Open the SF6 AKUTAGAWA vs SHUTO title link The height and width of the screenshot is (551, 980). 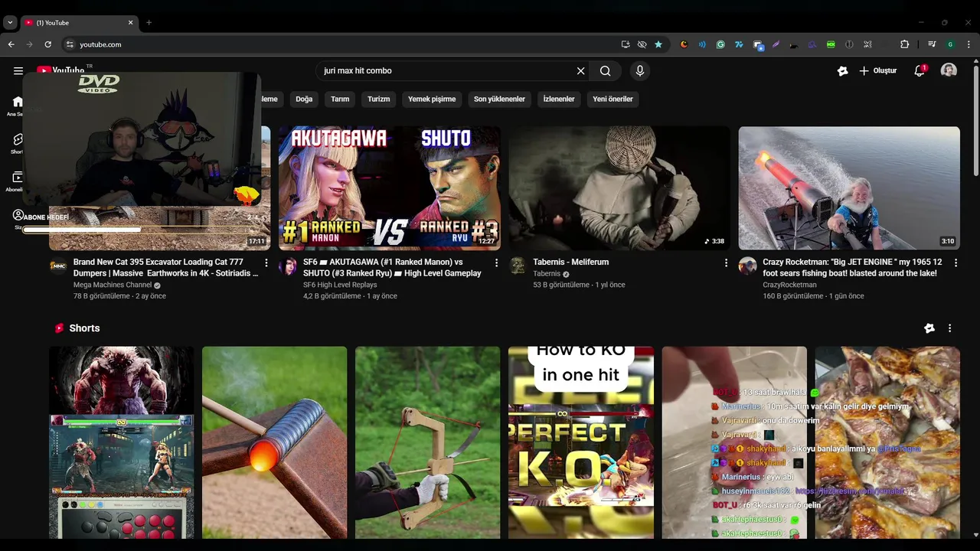tap(392, 267)
